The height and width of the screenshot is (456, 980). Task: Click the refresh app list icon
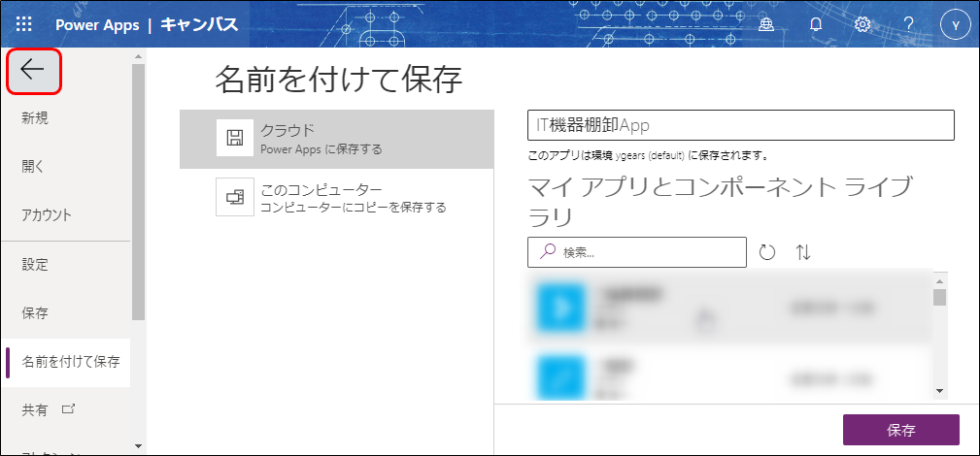(x=767, y=252)
